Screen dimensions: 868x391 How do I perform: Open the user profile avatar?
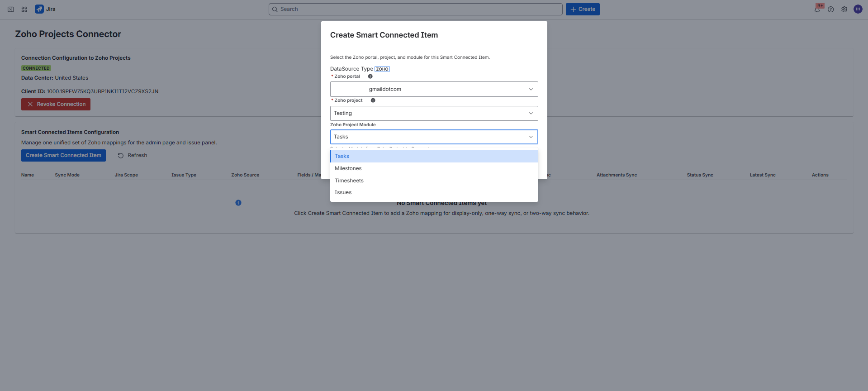pos(858,9)
